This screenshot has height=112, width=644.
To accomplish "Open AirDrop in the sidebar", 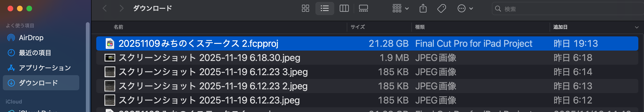I will point(31,38).
